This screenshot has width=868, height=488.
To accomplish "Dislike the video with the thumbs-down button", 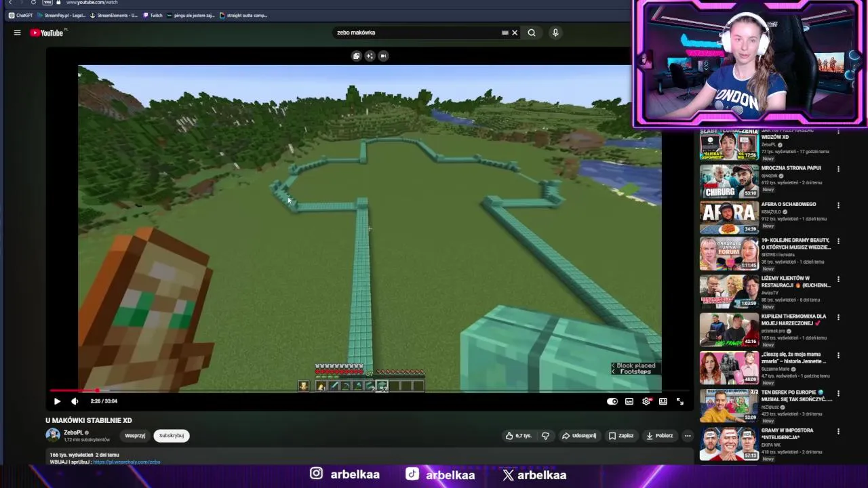I will (x=545, y=436).
